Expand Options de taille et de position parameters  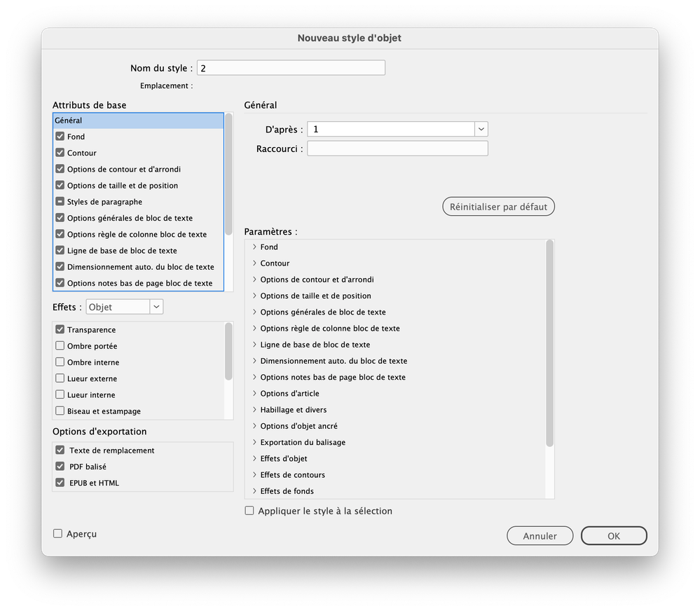tap(254, 296)
